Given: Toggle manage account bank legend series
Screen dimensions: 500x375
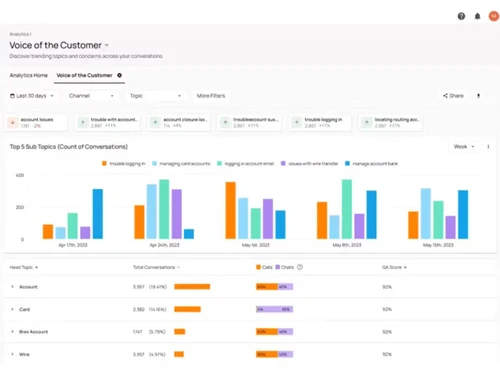Looking at the screenshot, I should 371,164.
